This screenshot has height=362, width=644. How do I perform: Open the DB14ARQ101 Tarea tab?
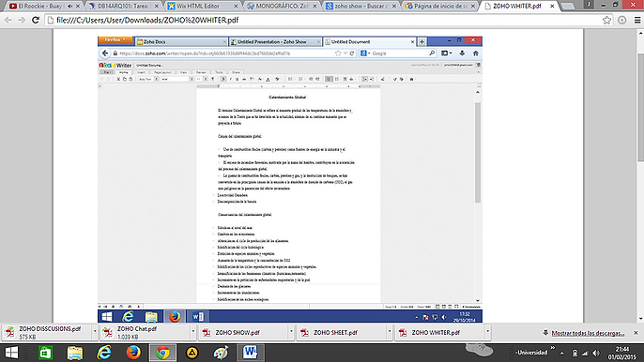point(123,7)
